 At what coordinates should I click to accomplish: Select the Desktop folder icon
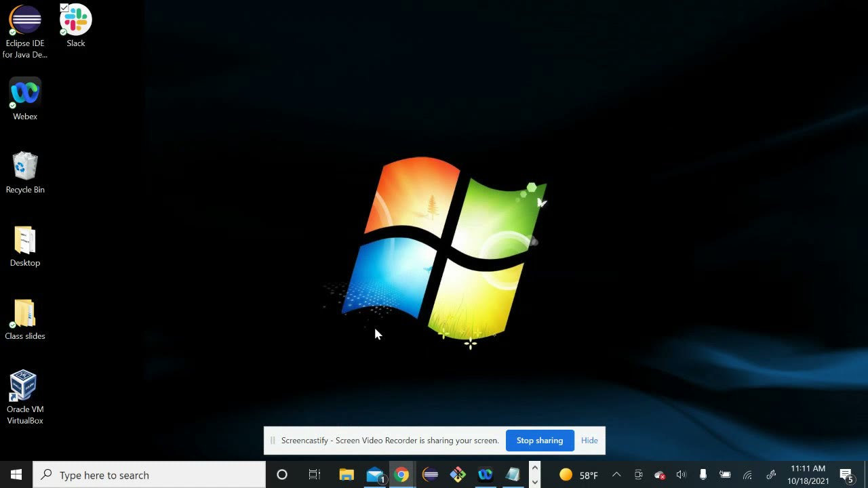click(x=25, y=246)
